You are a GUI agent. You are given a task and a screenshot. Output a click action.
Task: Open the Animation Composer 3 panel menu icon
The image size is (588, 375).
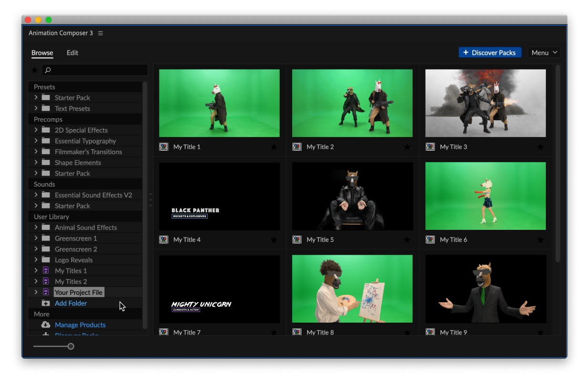point(100,33)
